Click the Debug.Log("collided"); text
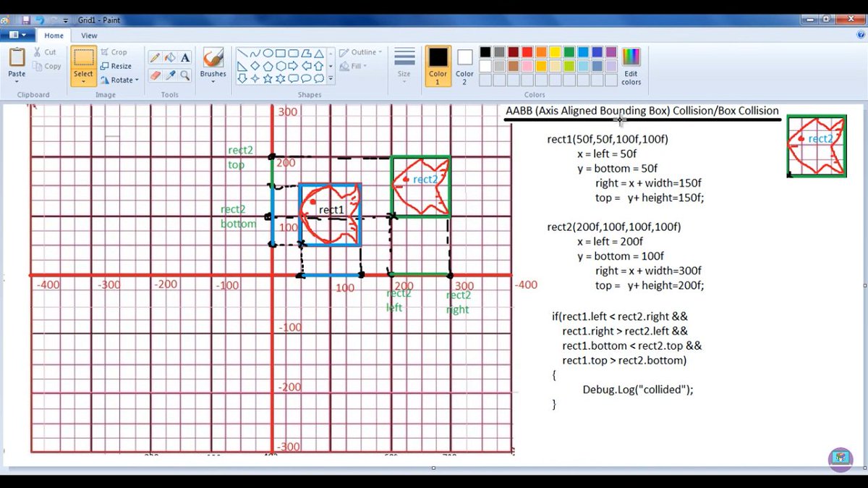The image size is (868, 488). [638, 390]
